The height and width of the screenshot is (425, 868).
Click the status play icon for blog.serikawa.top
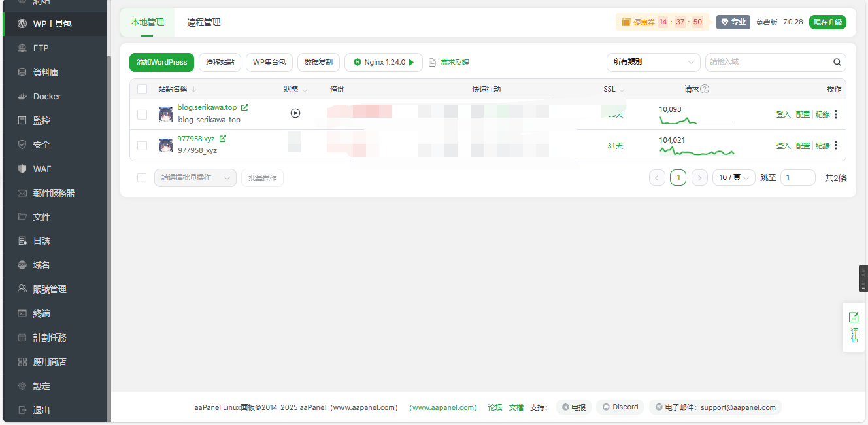point(295,113)
